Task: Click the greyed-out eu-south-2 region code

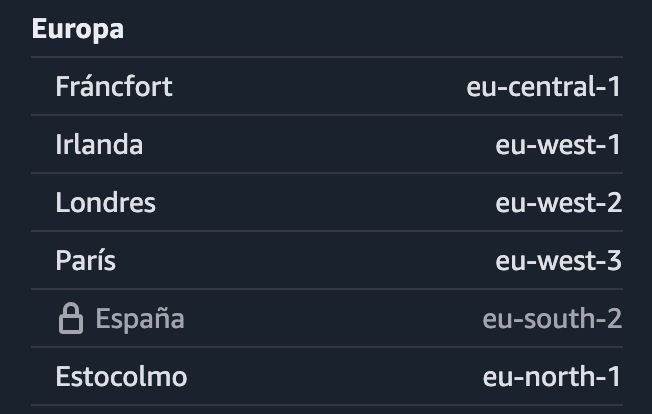Action: (x=552, y=318)
